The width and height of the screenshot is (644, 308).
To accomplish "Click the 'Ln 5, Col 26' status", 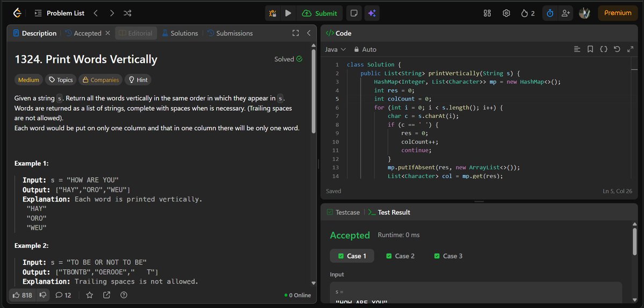I will (617, 191).
